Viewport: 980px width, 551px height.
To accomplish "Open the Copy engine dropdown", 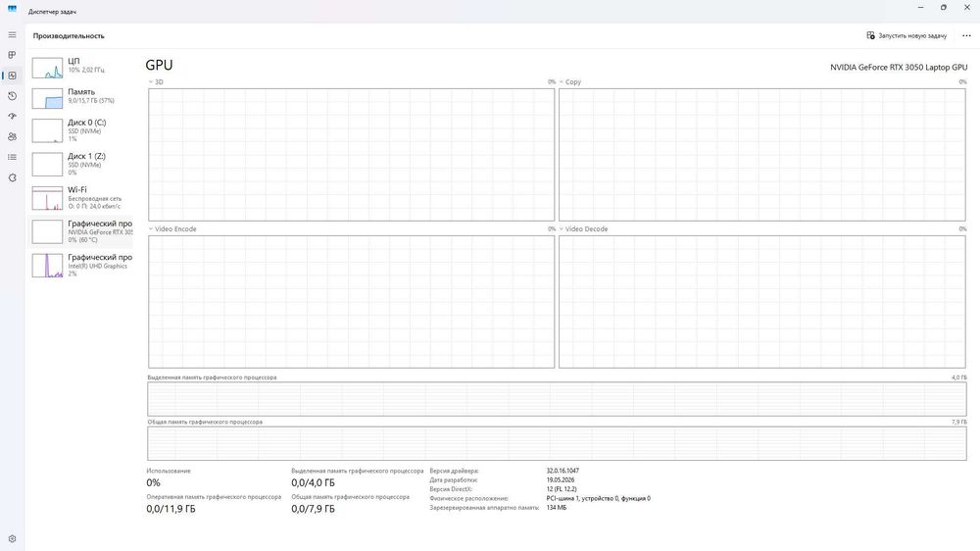I will tap(570, 82).
